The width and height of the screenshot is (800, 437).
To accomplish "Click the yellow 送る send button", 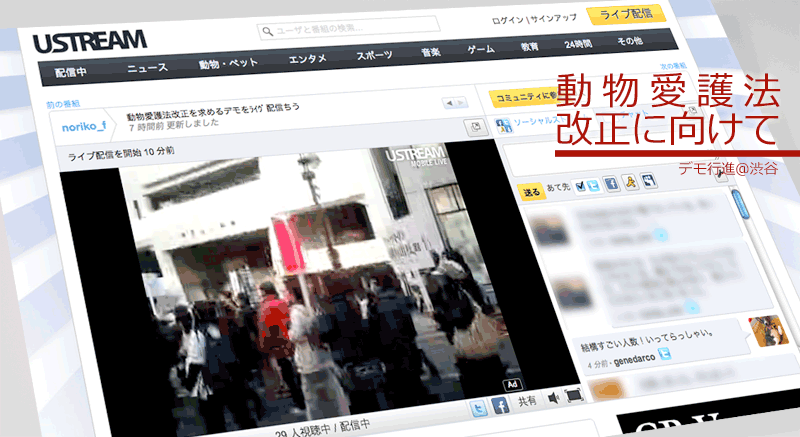I will tap(531, 192).
